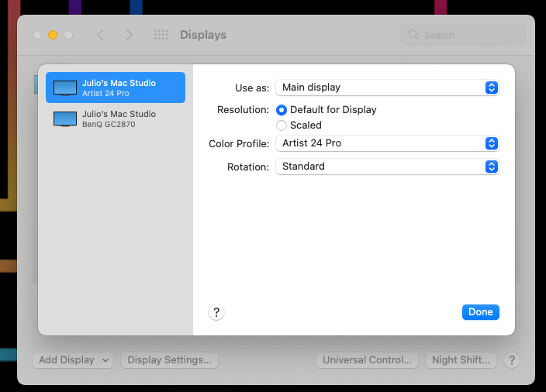Click the window help button near Night Shift
Image resolution: width=546 pixels, height=392 pixels.
(512, 360)
